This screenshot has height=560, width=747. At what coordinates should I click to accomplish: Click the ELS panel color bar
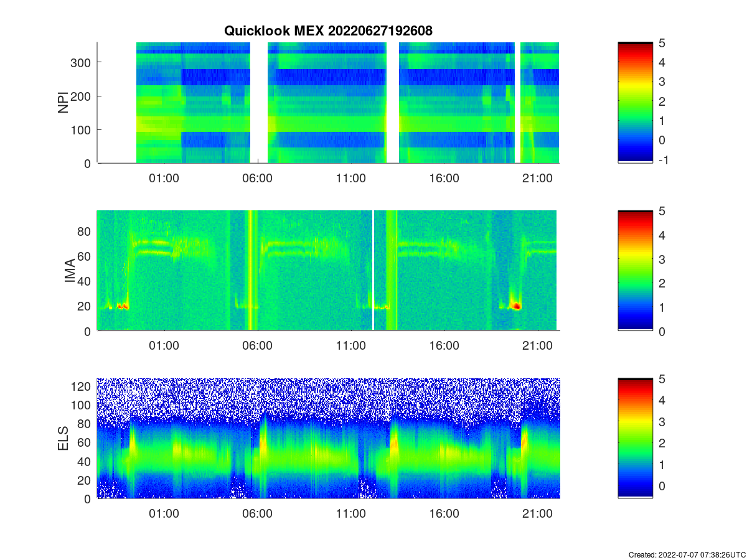click(636, 438)
